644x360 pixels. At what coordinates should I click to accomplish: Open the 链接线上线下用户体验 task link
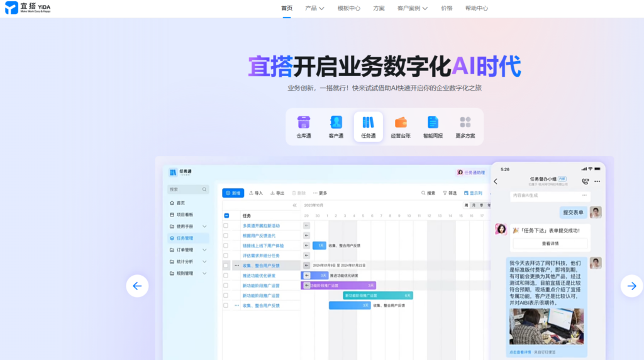coord(263,245)
